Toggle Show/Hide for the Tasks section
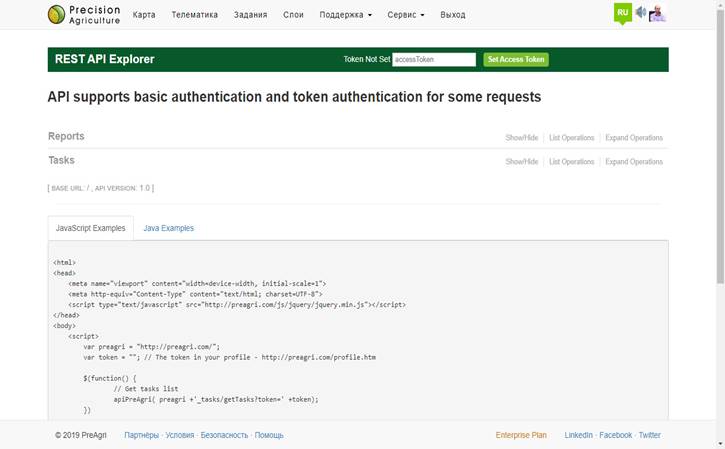725x449 pixels. click(521, 162)
